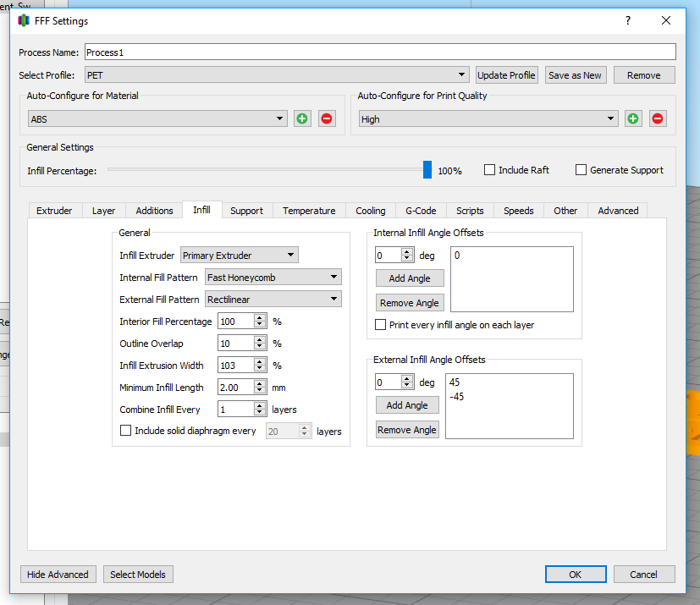The image size is (700, 605).
Task: Click the Update Profile button
Action: (x=506, y=75)
